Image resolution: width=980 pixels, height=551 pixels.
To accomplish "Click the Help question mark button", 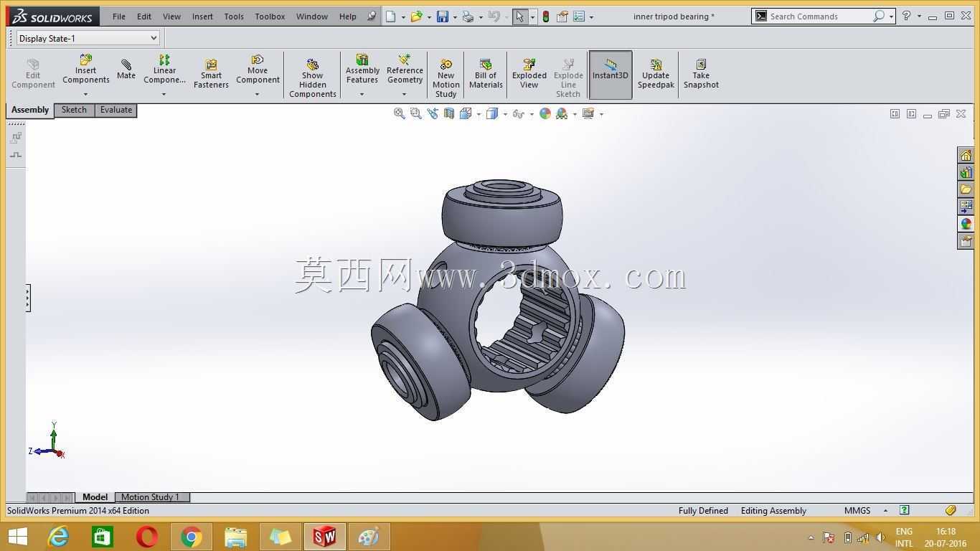I will point(907,16).
